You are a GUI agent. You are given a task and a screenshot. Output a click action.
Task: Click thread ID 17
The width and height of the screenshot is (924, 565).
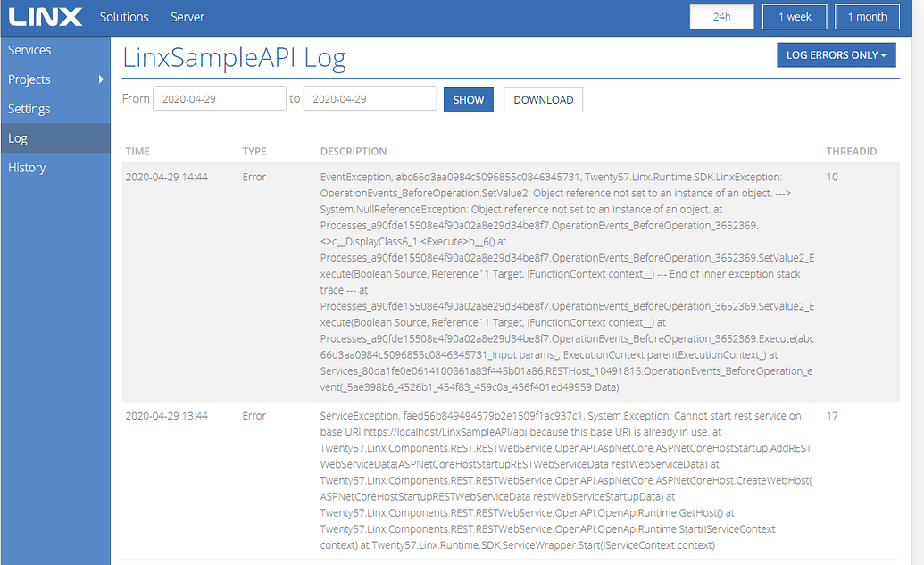click(x=832, y=416)
